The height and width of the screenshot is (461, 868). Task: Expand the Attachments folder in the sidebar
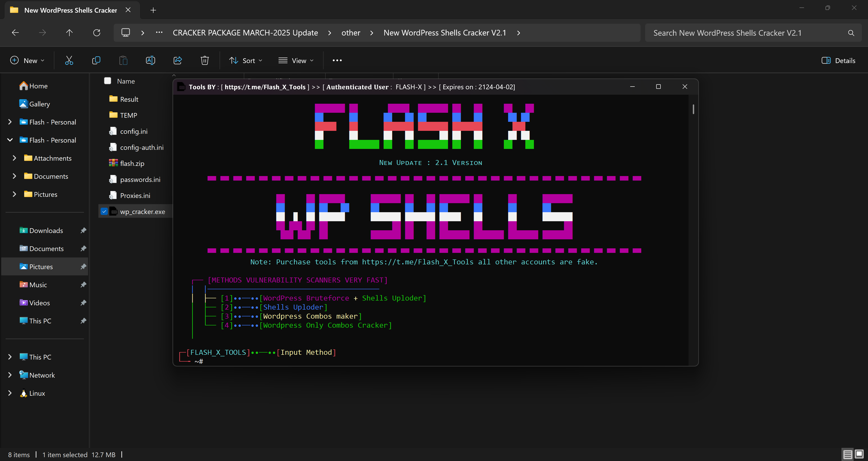(14, 158)
